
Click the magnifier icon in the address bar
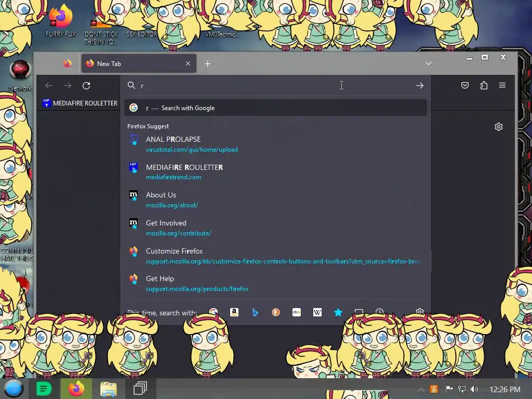(x=131, y=86)
